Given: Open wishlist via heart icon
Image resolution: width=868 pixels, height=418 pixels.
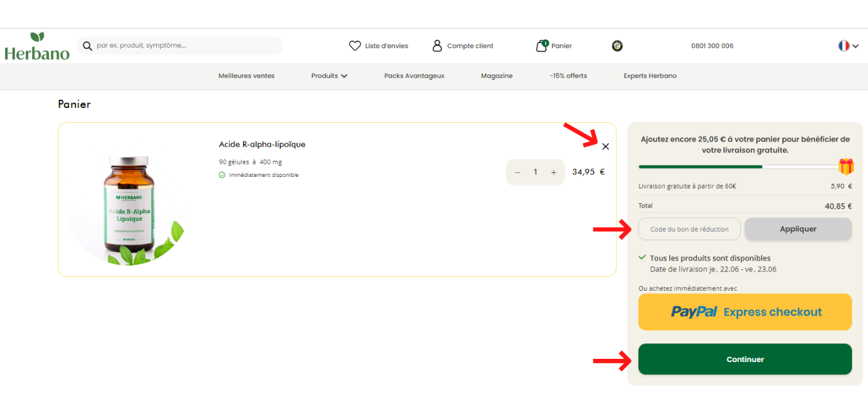Looking at the screenshot, I should [354, 46].
